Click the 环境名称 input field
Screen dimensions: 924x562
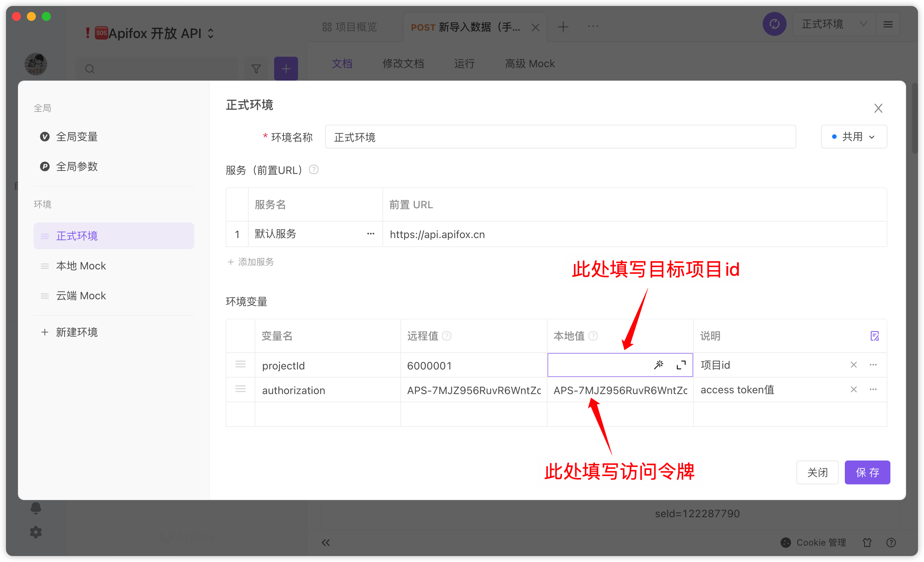560,137
